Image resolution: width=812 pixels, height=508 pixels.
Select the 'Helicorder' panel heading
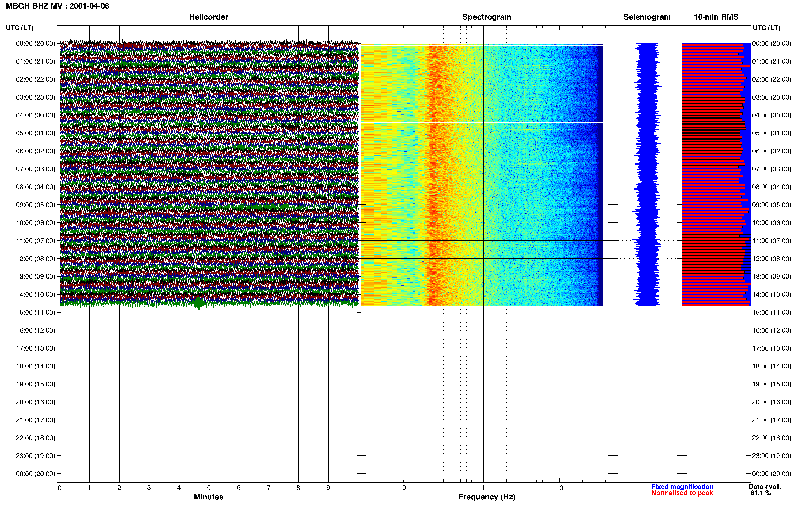point(209,17)
